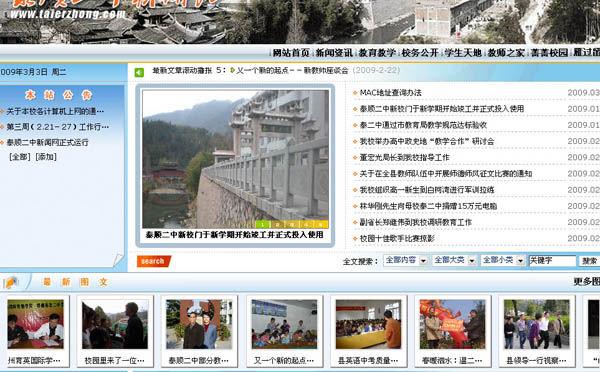This screenshot has height=372, width=600.
Task: Click the date text 2009年3月3日 周二
Action: (33, 72)
